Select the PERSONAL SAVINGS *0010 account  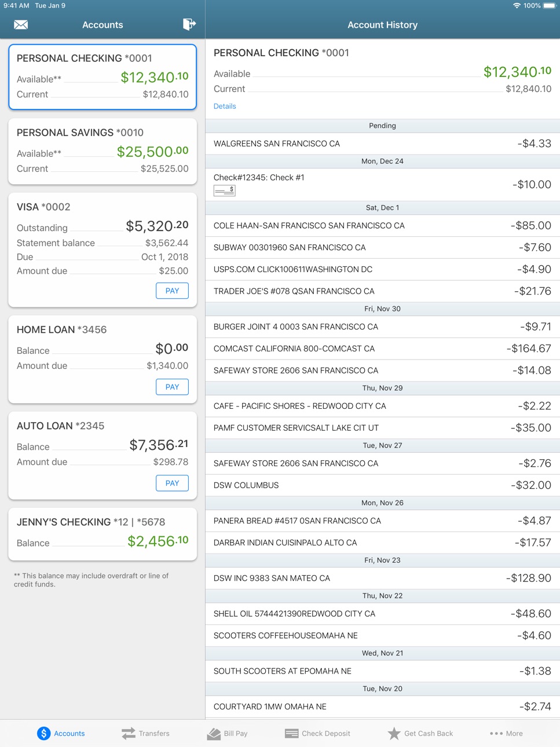pos(103,151)
